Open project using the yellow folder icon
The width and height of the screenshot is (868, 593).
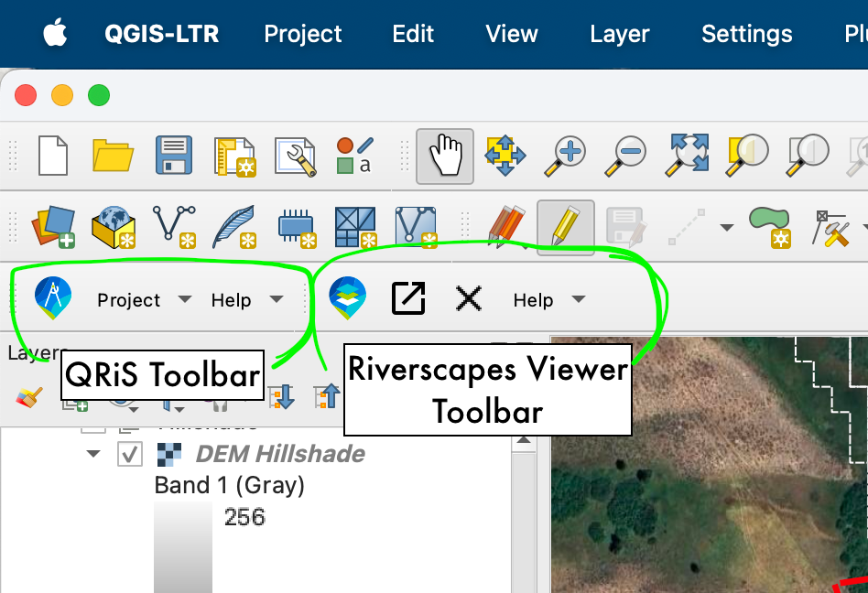113,156
